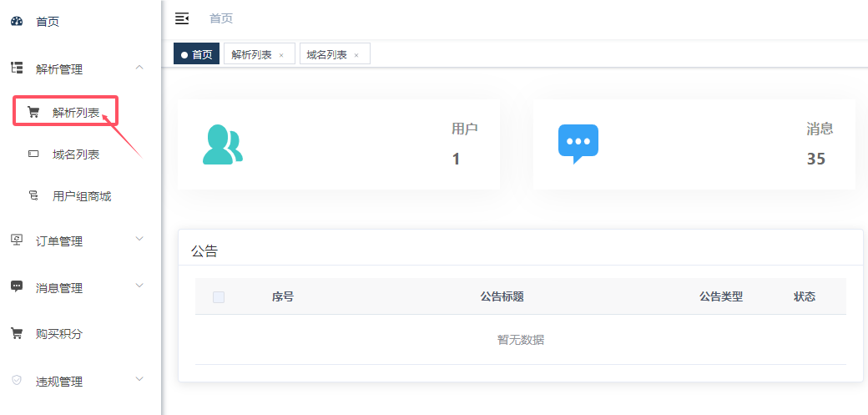Click the rectangle icon beside 域名列表

(33, 154)
